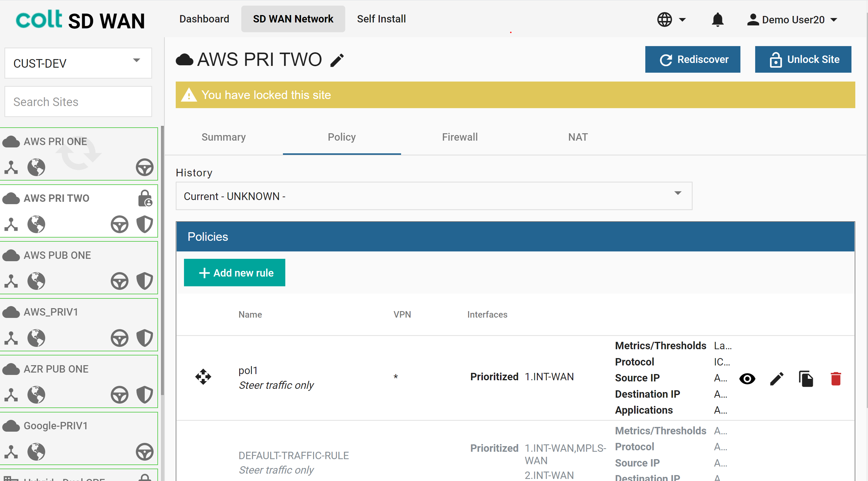The image size is (868, 481).
Task: Click shield icon for AWS_PRIV1
Action: [x=144, y=338]
